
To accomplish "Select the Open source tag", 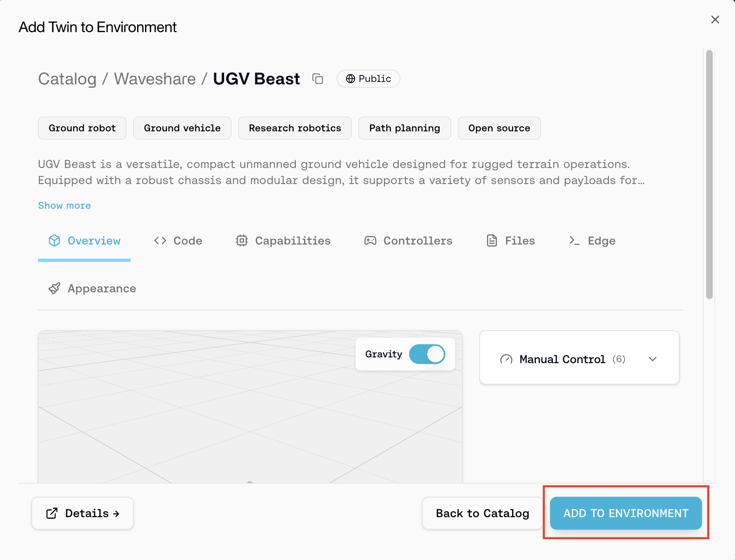I will [499, 128].
